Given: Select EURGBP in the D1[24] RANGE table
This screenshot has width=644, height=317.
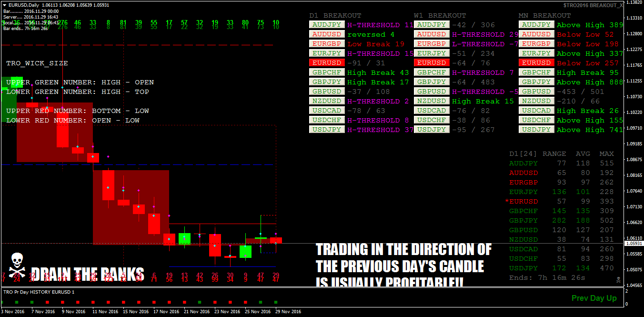Looking at the screenshot, I should coord(523,182).
